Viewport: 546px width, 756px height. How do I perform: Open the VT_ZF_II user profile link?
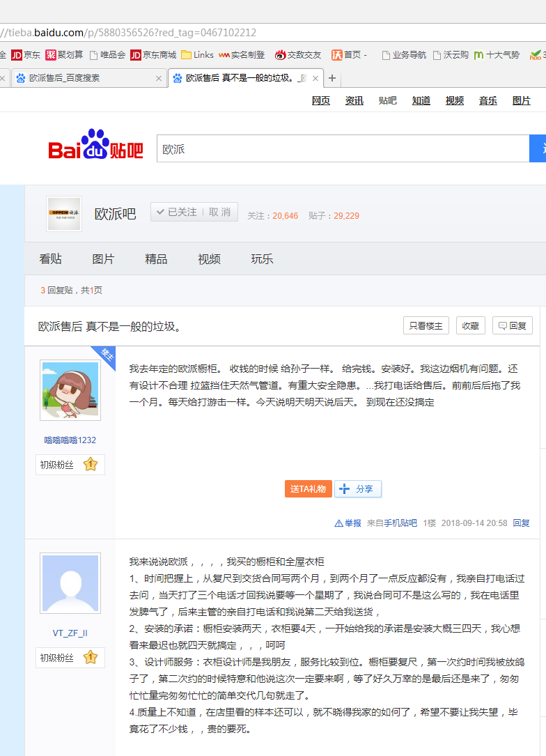[x=70, y=633]
